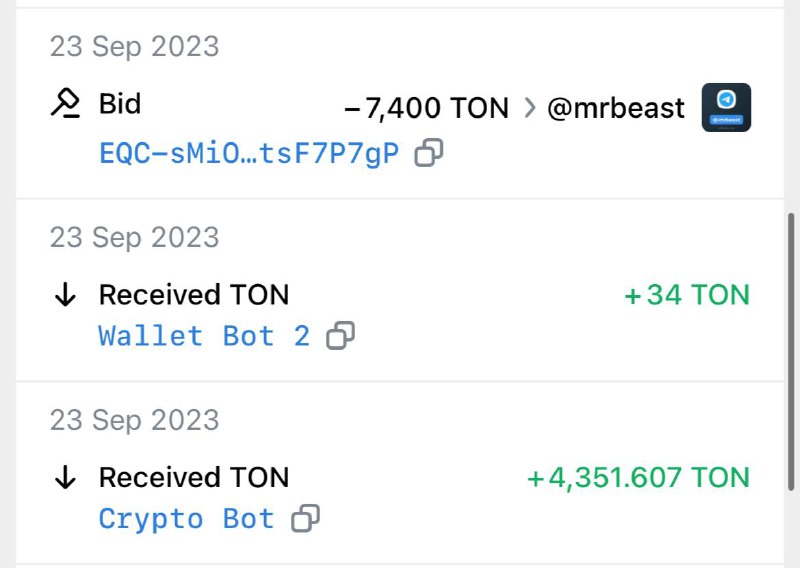
Task: Copy the EQC-sMiO…tsF7P7gP address
Action: tap(429, 153)
